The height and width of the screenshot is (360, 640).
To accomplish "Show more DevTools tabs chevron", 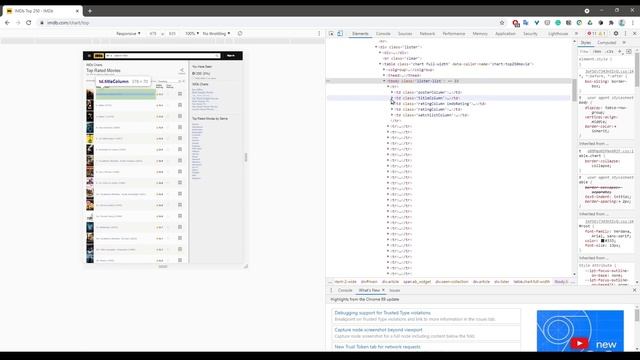I will pos(576,33).
